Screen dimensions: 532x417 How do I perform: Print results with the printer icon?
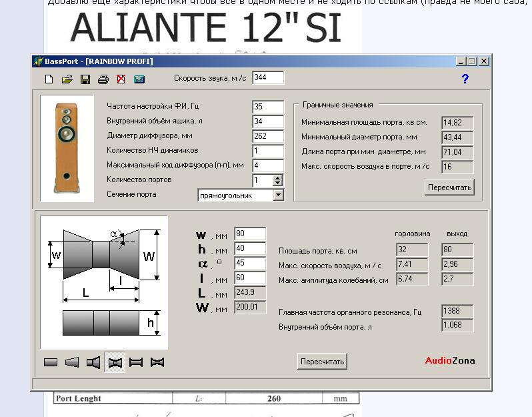[103, 79]
